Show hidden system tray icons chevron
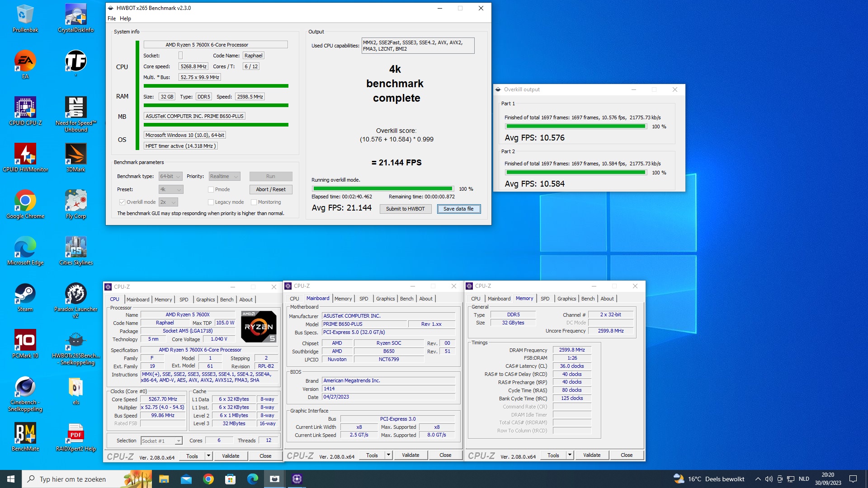 pyautogui.click(x=758, y=479)
